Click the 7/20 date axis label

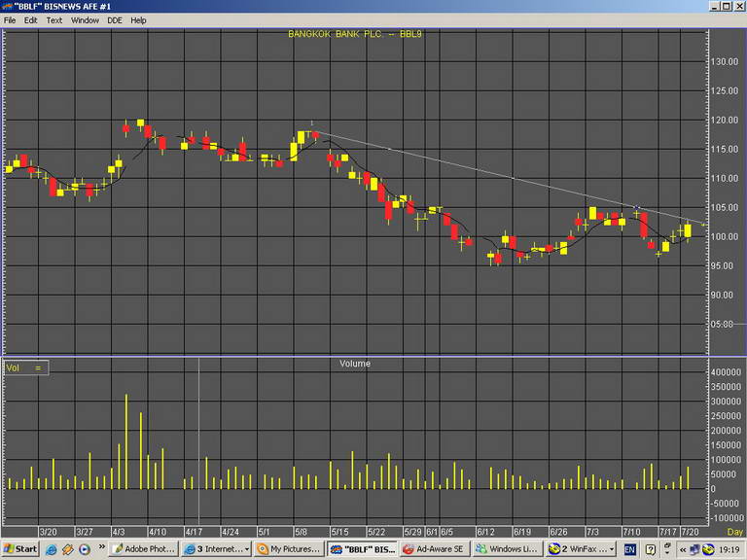690,532
